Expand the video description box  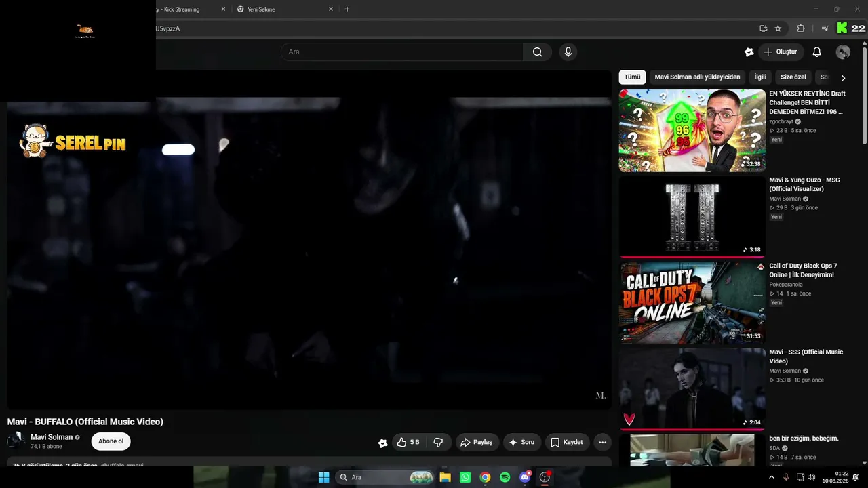(309, 462)
